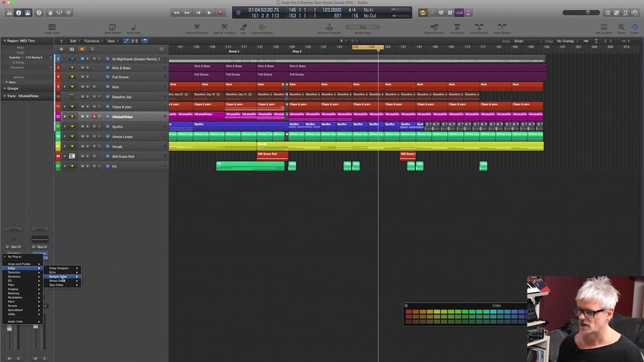Select Distortion in plug-in menu

22,272
